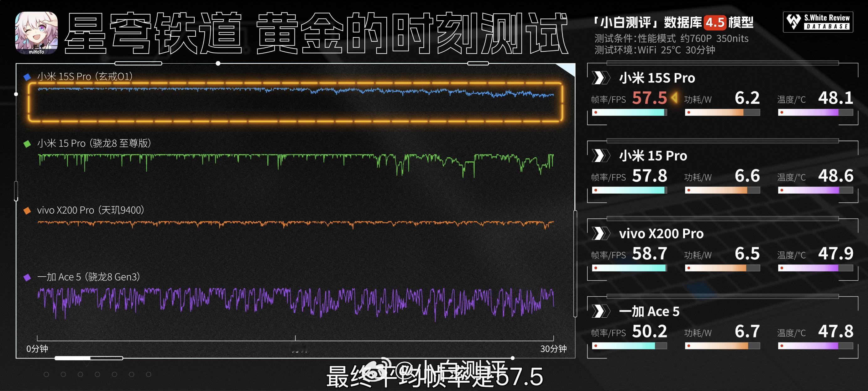Viewport: 868px width, 391px height.
Task: Click the S.White Review Database logo
Action: pos(818,22)
